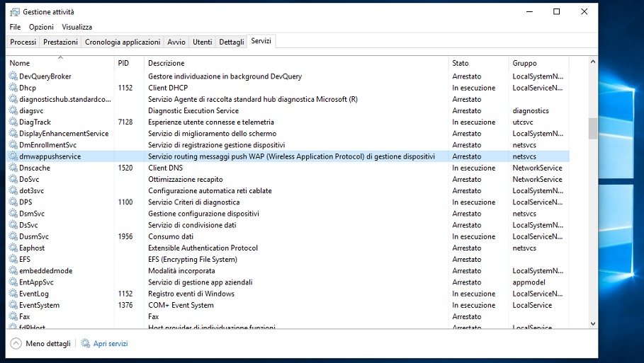
Task: Click the gear icon next to Dhcp
Action: (13, 88)
